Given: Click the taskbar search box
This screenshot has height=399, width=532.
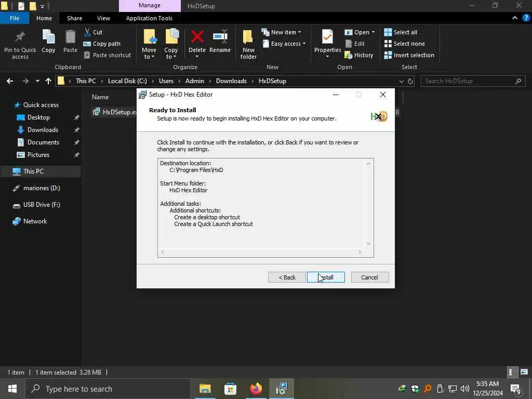Looking at the screenshot, I should point(108,389).
